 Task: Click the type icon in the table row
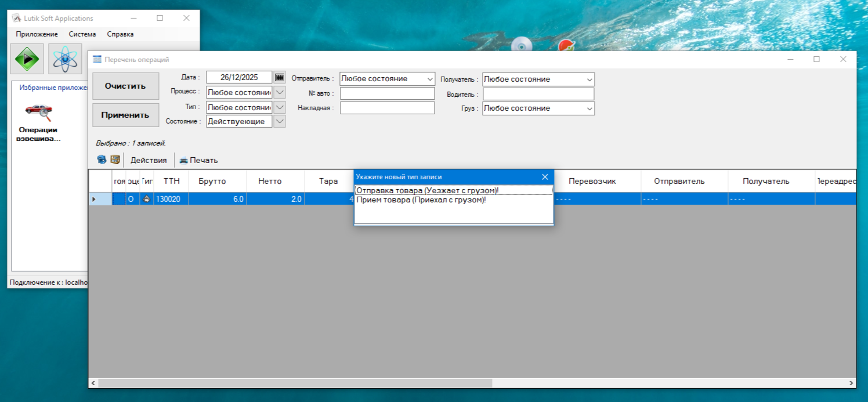click(x=147, y=199)
